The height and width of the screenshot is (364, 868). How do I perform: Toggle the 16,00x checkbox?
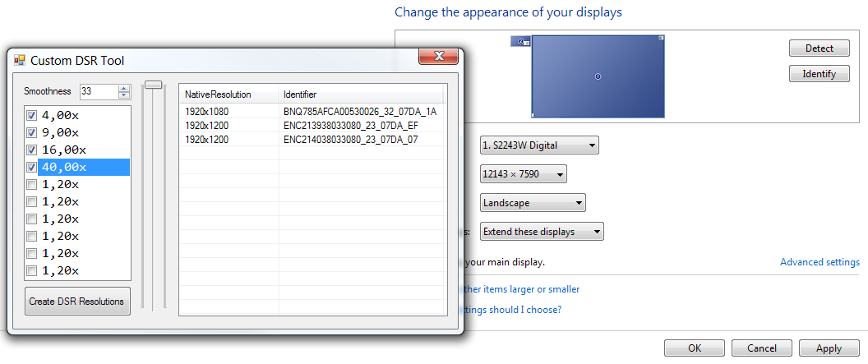click(31, 150)
